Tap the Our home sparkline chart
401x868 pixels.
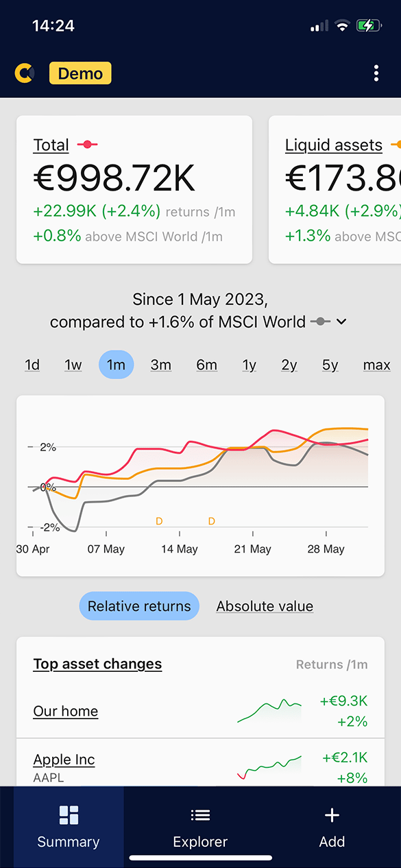269,710
